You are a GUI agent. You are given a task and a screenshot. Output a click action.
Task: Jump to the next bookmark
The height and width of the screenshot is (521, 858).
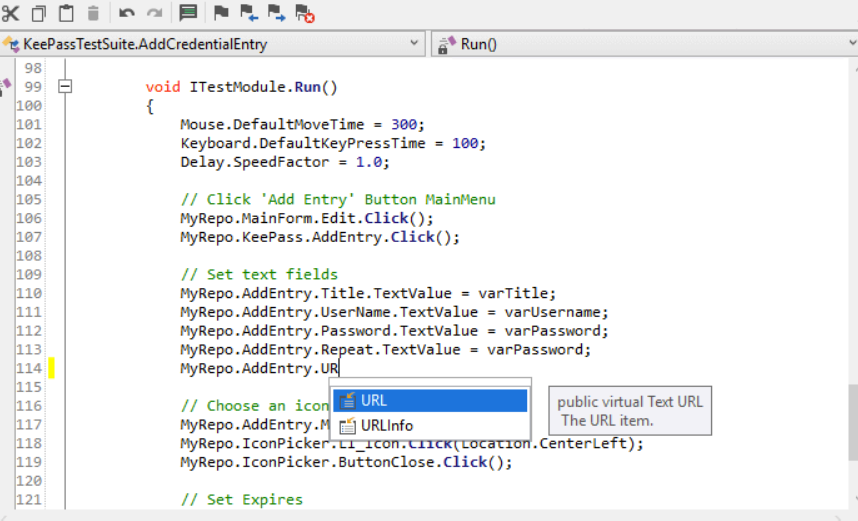point(277,13)
